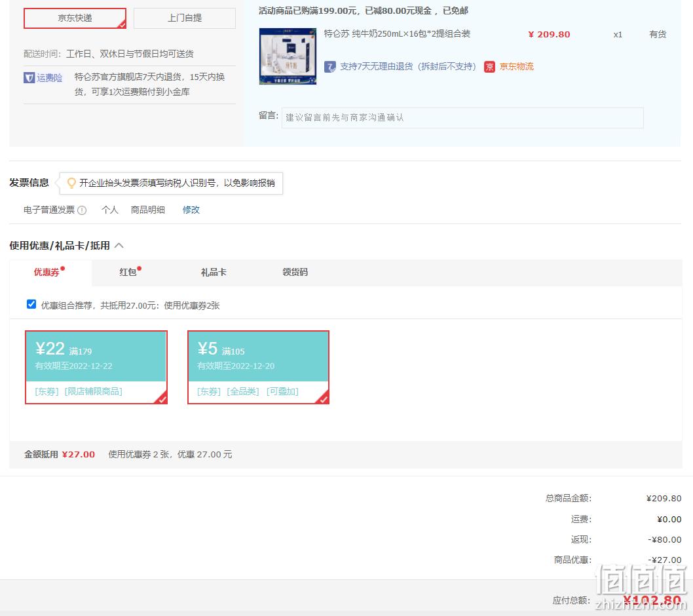Image resolution: width=693 pixels, height=616 pixels.
Task: View 支持7天无理由退货 policy text
Action: [x=408, y=67]
